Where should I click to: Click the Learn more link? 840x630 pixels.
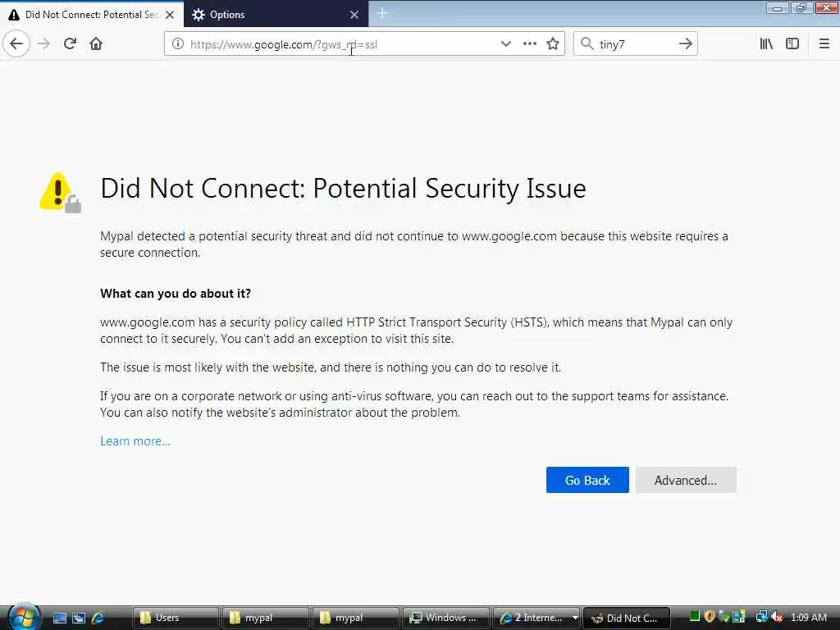coord(135,441)
